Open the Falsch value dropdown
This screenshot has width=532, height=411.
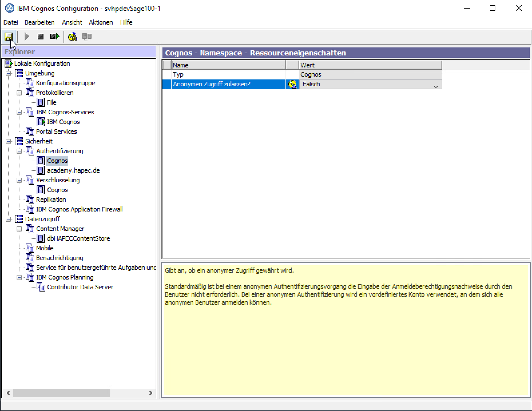click(x=436, y=85)
